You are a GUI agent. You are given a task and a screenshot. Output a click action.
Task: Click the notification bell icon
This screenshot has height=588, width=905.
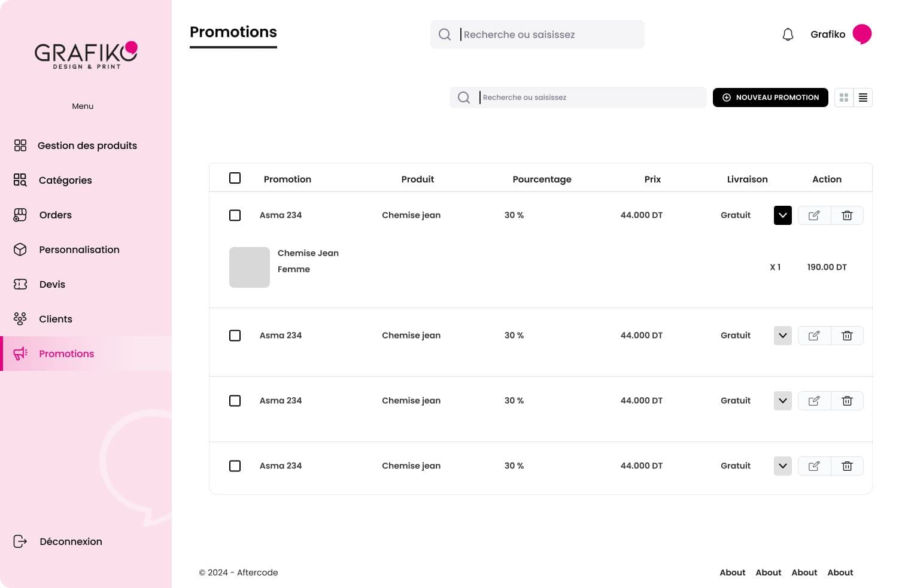click(x=788, y=35)
